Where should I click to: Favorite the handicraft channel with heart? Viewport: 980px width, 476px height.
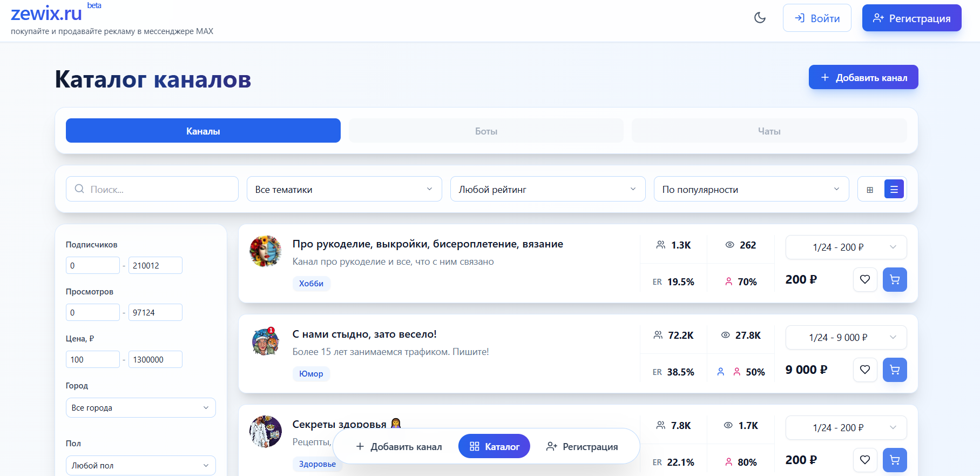pyautogui.click(x=864, y=280)
